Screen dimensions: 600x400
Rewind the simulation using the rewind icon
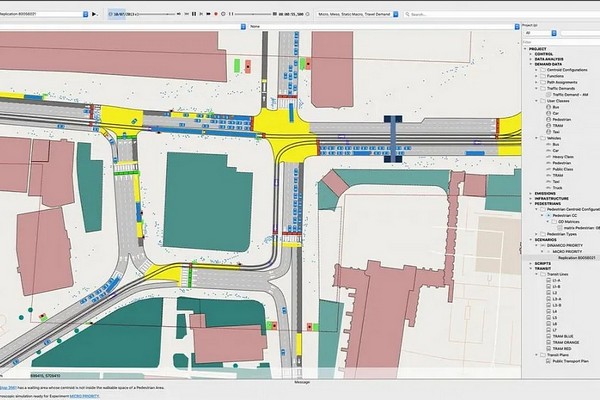[187, 14]
